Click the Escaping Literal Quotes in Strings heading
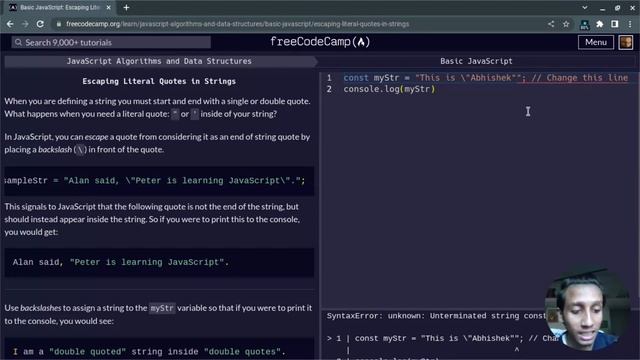The width and height of the screenshot is (640, 360). coord(159,81)
